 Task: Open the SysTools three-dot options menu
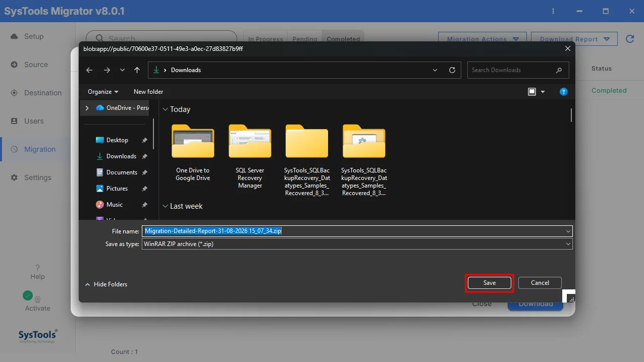click(x=554, y=11)
